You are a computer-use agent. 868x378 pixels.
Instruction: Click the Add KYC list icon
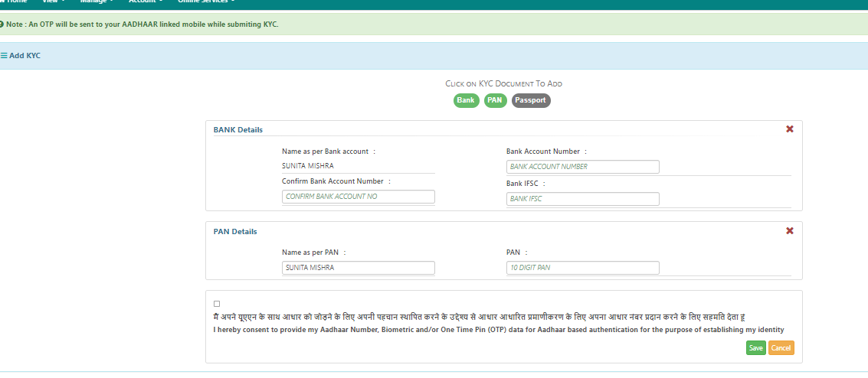4,56
